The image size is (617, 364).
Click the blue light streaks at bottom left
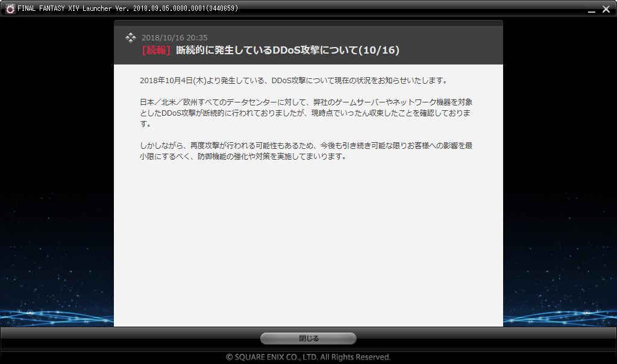point(54,315)
